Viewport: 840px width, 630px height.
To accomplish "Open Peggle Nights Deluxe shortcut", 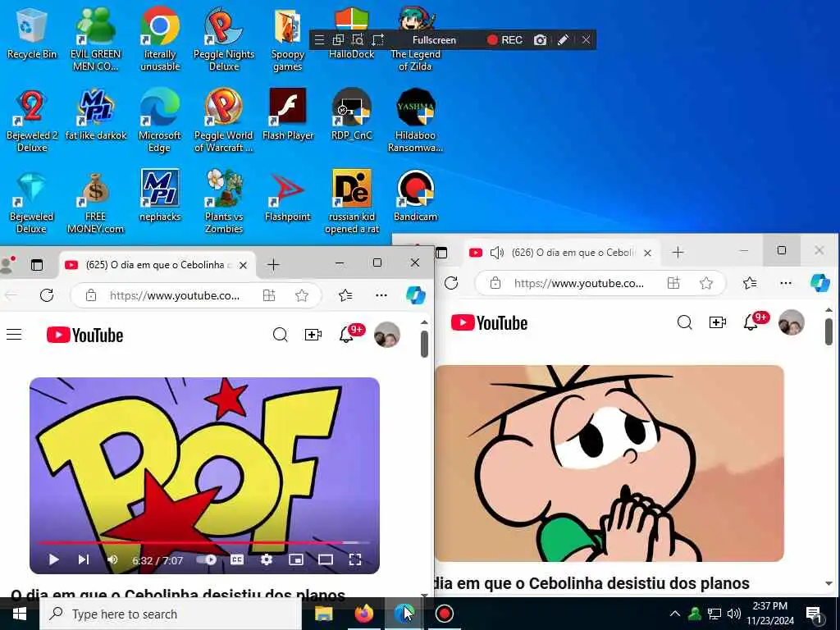I will [x=223, y=39].
